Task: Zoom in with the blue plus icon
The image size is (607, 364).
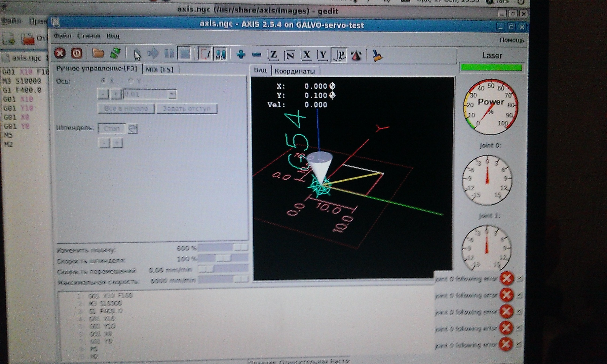Action: coord(241,55)
